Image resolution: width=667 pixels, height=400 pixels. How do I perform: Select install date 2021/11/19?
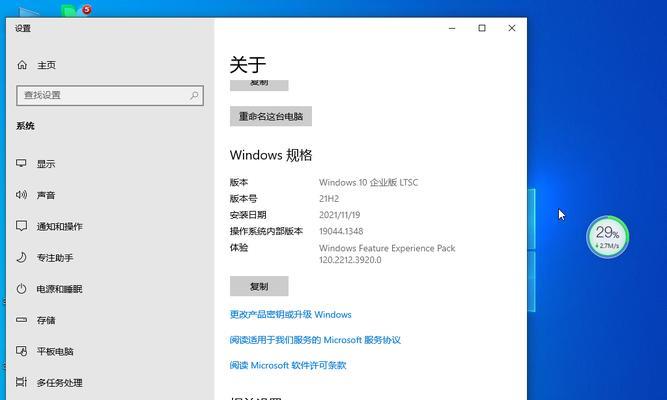pyautogui.click(x=339, y=215)
